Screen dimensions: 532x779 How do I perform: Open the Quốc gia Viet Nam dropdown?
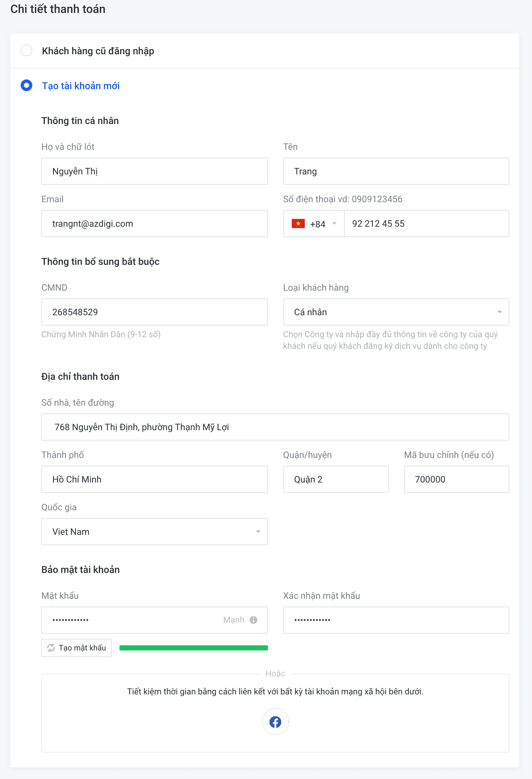coord(154,531)
